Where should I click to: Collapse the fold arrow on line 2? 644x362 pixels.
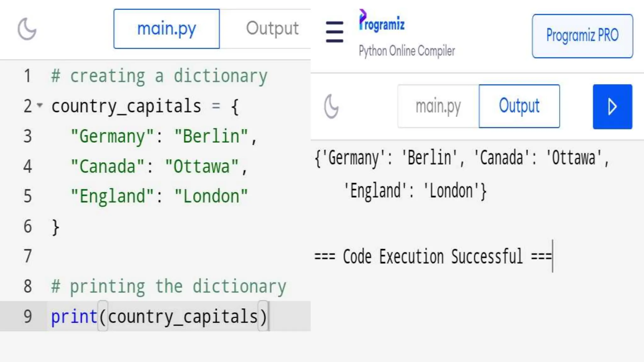(x=40, y=105)
